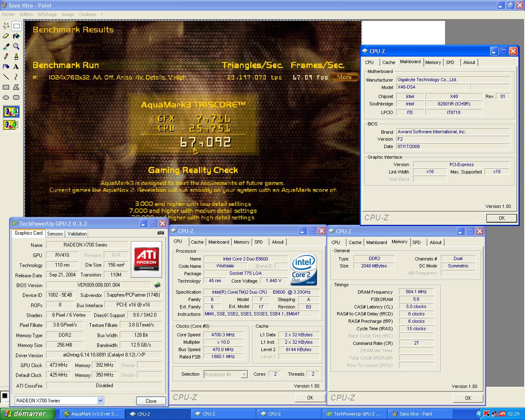Expand hidden system tray icons arrow
Image resolution: width=525 pixels, height=420 pixels.
479,414
